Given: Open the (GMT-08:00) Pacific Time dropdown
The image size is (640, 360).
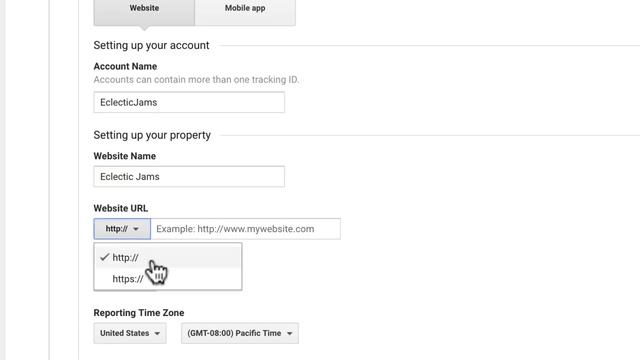Looking at the screenshot, I should pyautogui.click(x=240, y=333).
